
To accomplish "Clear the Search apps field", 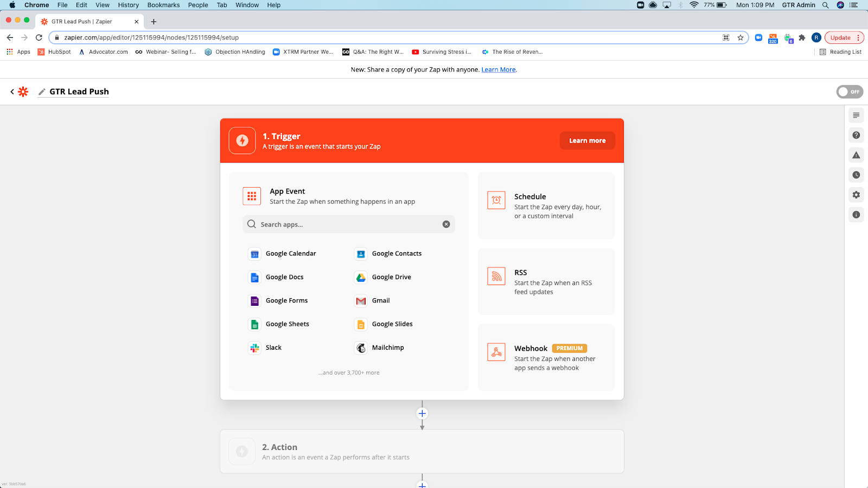I will pos(446,224).
